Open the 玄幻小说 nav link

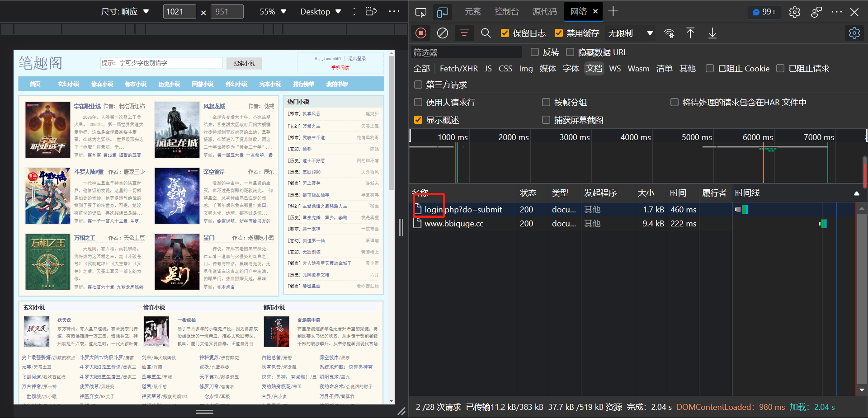tap(68, 84)
